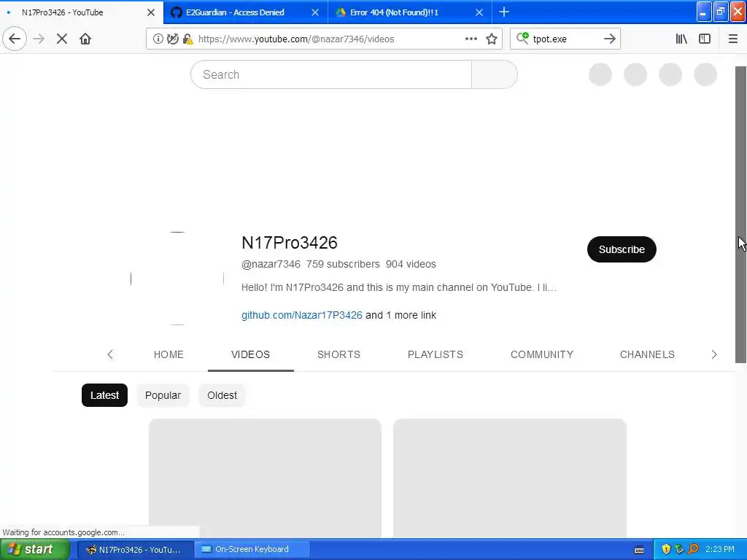Screen dimensions: 747x560
Task: Switch to N17Pro3426 - YouTube taskbar button
Action: coord(135,550)
